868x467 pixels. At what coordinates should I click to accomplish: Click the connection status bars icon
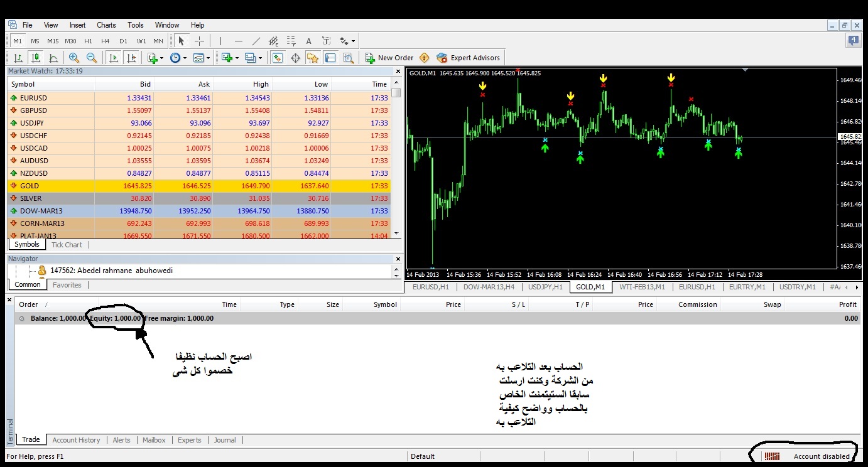tap(773, 456)
